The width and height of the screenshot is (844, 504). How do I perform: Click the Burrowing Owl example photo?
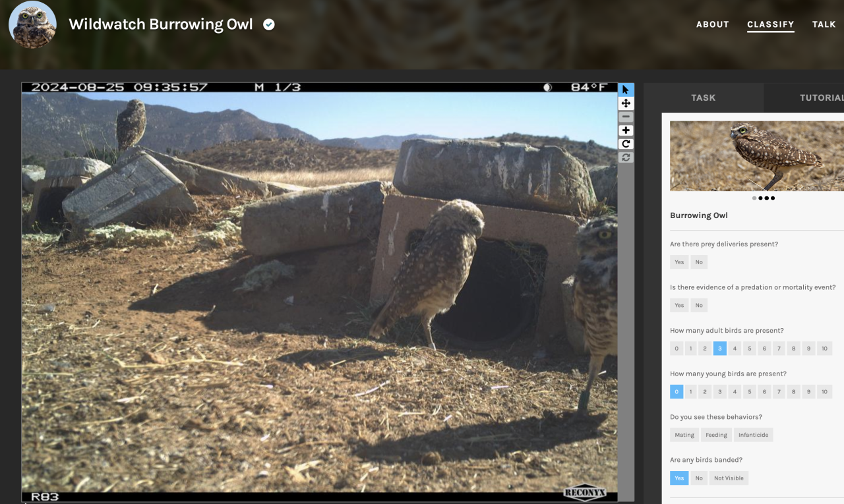[757, 156]
